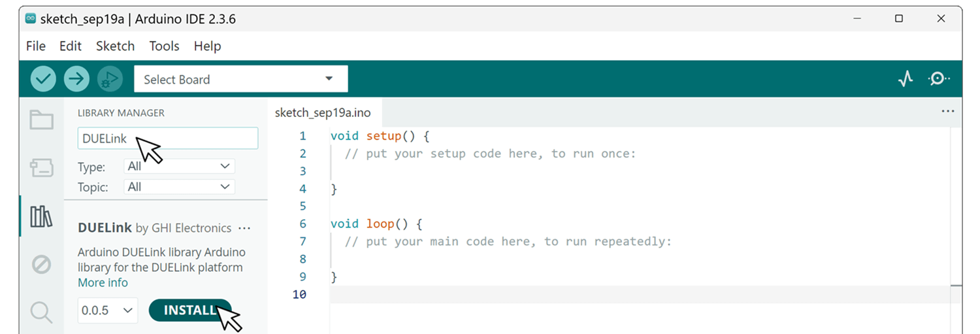Follow the More info link
This screenshot has width=980, height=334.
point(103,282)
